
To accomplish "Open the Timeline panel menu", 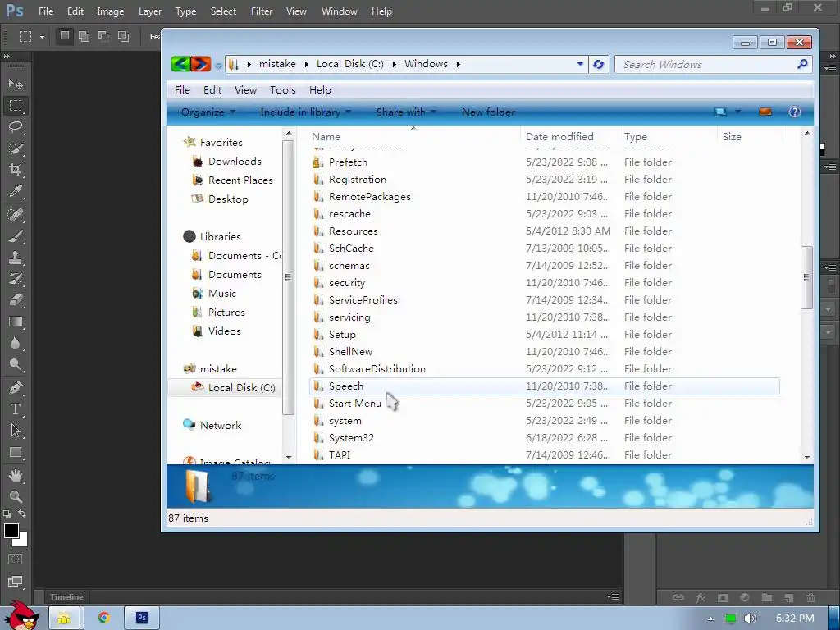I will (x=613, y=597).
